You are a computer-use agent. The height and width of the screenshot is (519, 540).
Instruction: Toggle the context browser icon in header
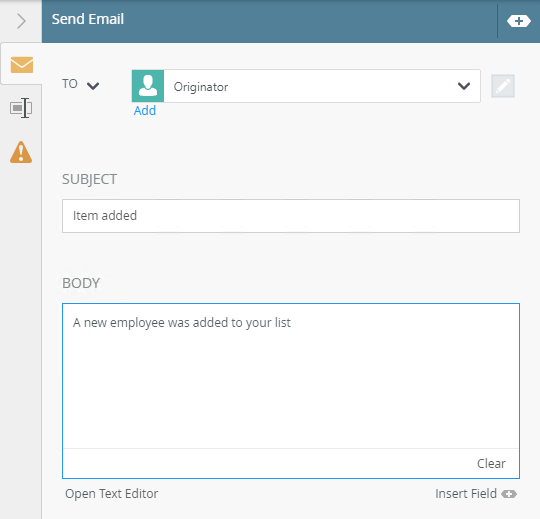coord(518,21)
